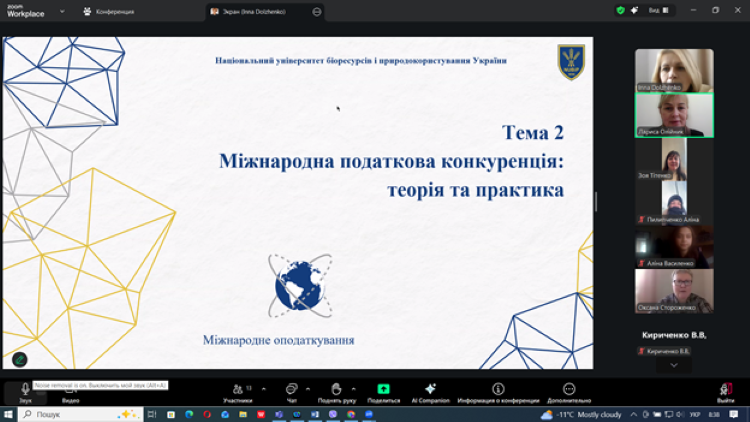Click the slide title "Тема 2"
Image resolution: width=750 pixels, height=422 pixels.
(x=532, y=133)
